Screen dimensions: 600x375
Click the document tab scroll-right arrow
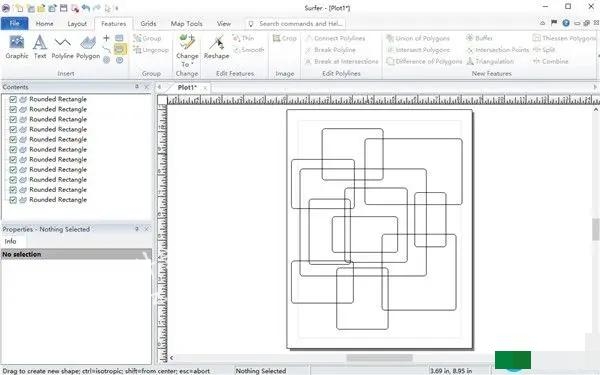pos(595,87)
